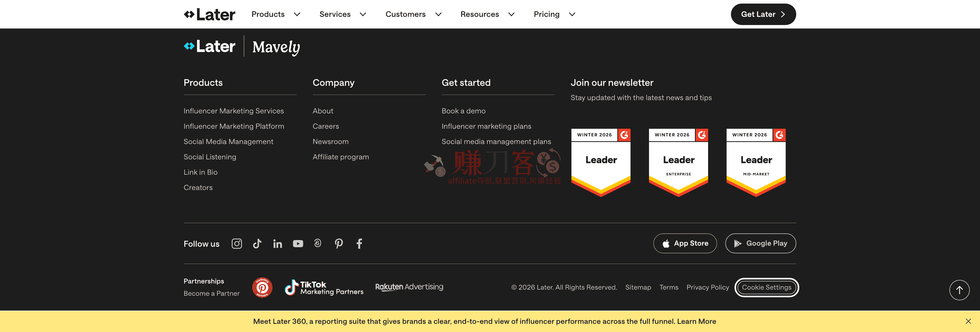Open Later's YouTube channel icon
Viewport: 980px width, 332px height.
298,244
